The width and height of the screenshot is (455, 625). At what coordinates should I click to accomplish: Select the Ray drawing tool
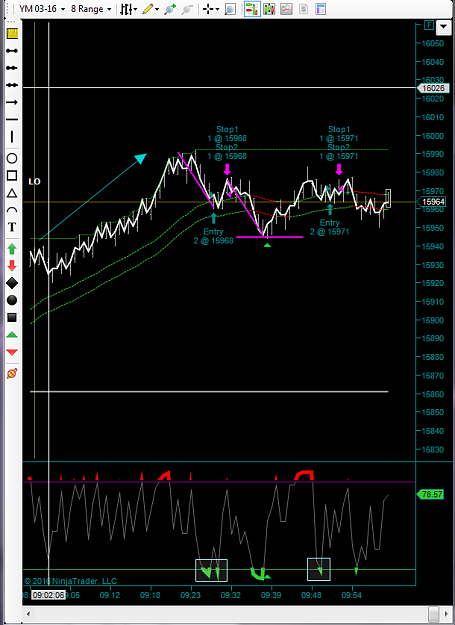tap(12, 68)
